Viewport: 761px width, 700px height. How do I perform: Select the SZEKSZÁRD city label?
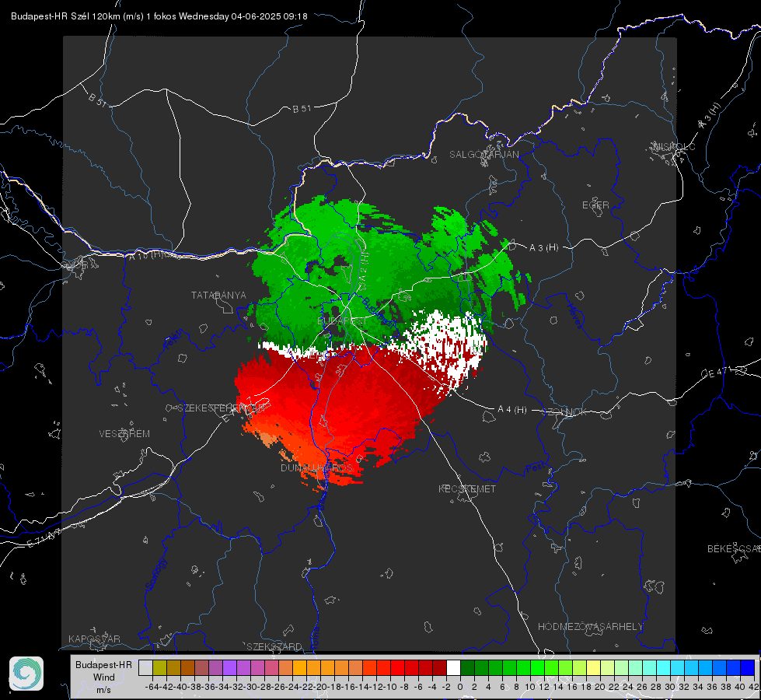(274, 646)
